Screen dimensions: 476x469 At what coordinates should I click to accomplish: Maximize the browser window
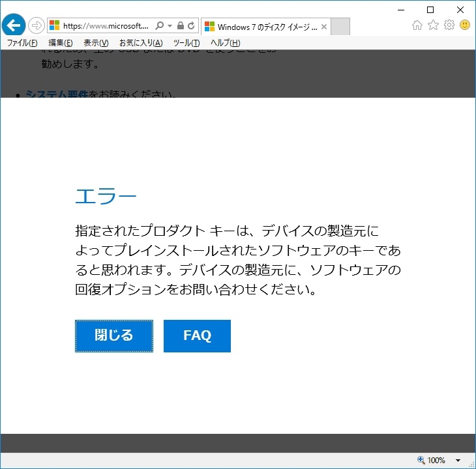(430, 10)
